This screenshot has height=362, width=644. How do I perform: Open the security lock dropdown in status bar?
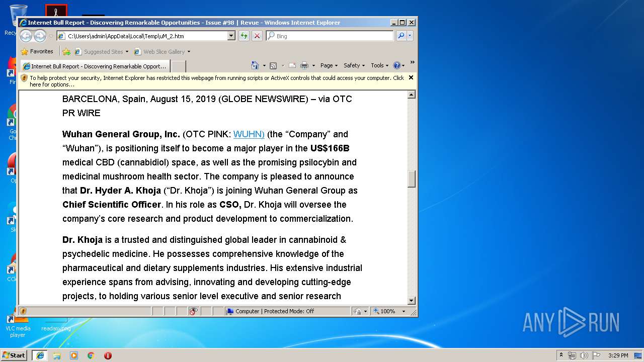360,311
